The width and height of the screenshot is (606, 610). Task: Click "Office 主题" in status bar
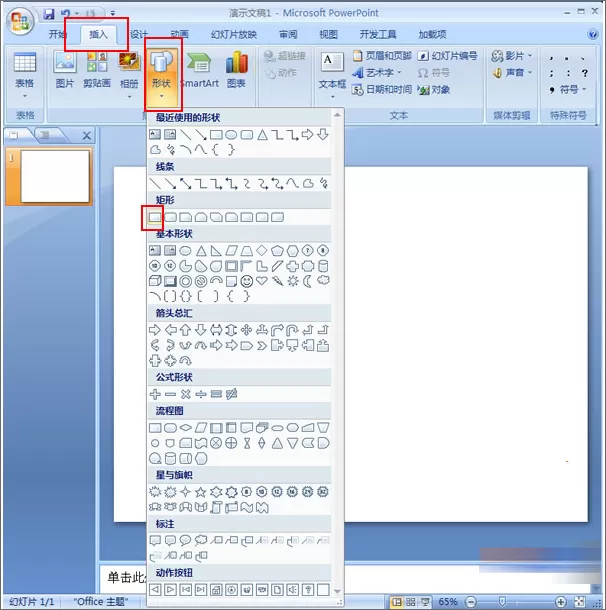click(x=100, y=601)
